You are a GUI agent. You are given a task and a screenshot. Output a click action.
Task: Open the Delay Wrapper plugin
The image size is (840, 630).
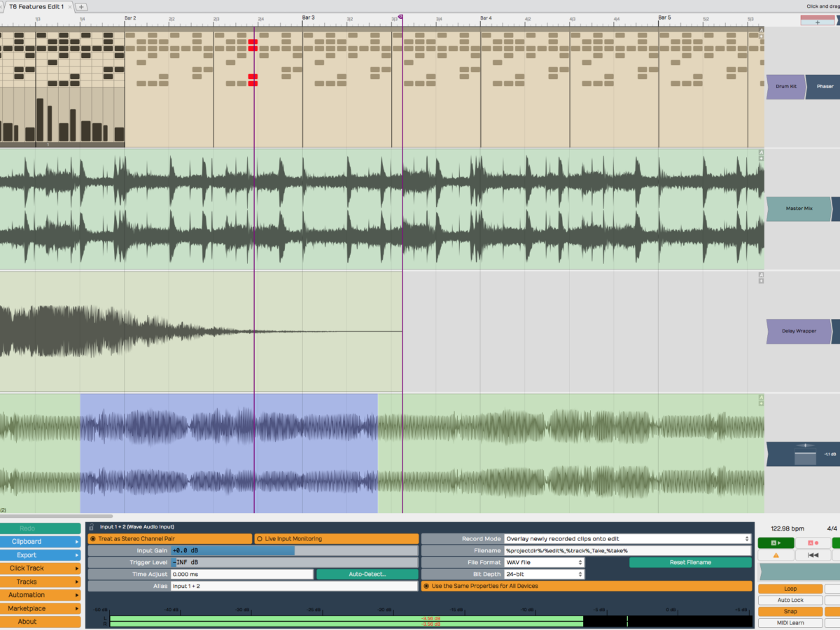[x=799, y=331]
